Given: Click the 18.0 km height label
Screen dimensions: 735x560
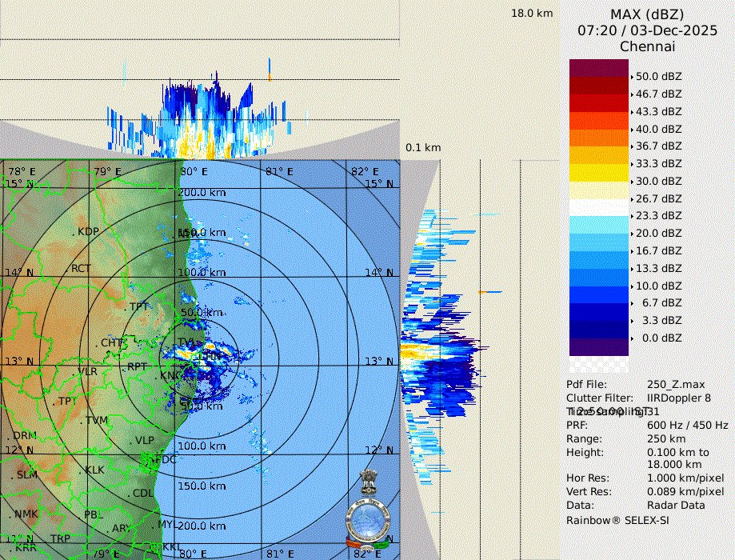Looking at the screenshot, I should click(532, 13).
